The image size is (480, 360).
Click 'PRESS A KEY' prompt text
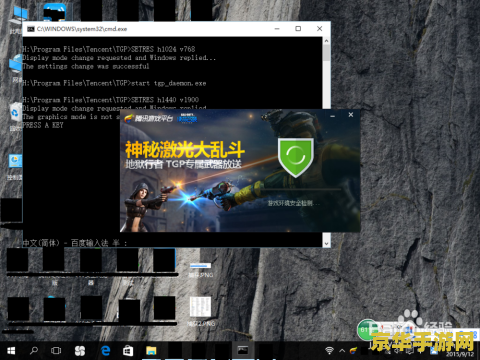[43, 125]
